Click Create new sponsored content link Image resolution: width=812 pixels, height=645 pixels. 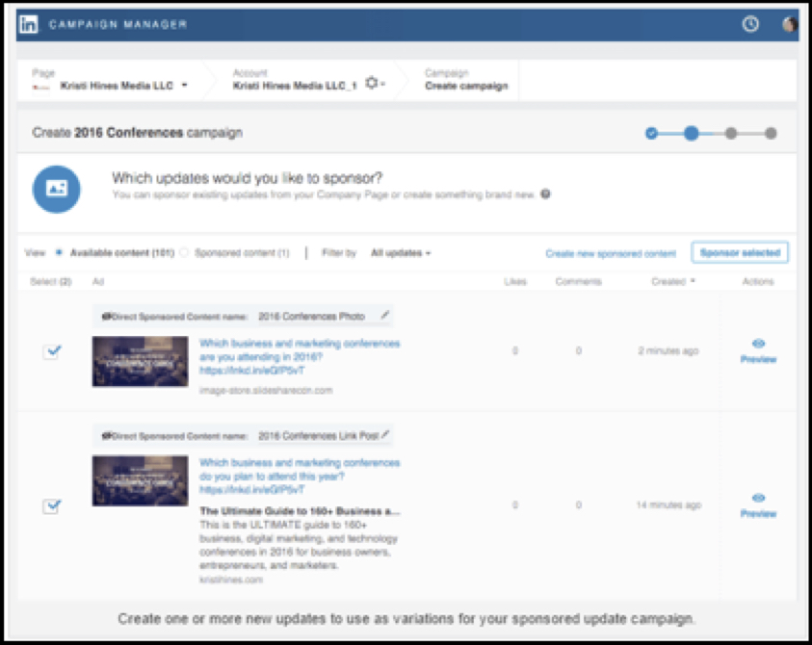(x=611, y=253)
